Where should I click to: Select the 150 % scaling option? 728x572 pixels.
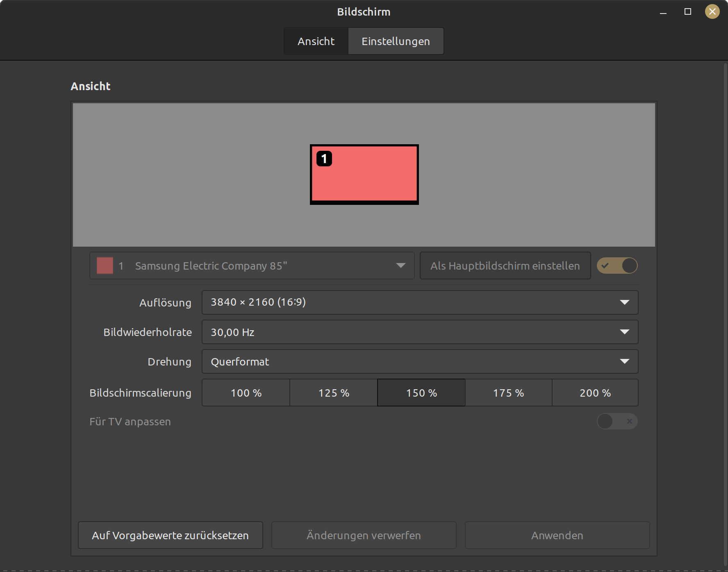421,393
